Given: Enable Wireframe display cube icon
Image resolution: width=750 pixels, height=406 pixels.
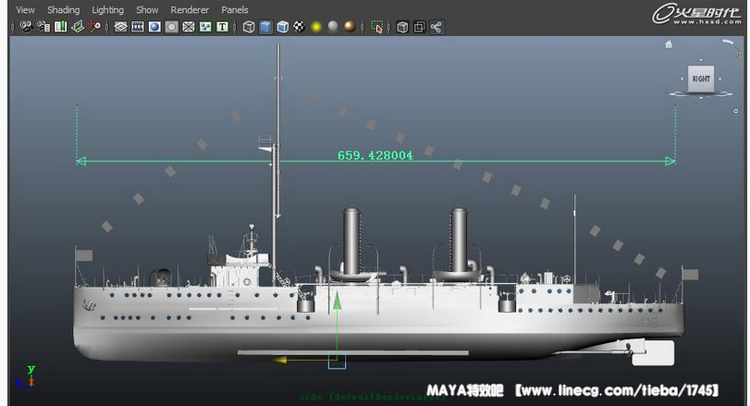Looking at the screenshot, I should [x=249, y=27].
